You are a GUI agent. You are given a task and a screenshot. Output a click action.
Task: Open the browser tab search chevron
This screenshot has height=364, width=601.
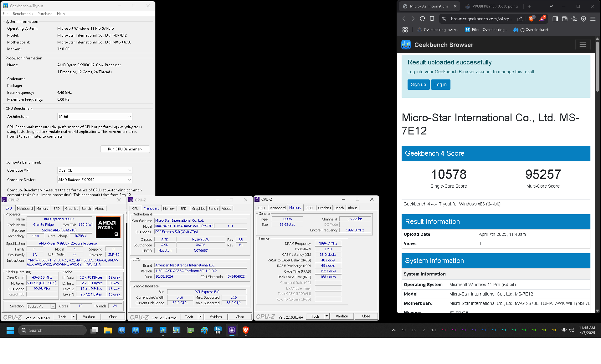[x=551, y=6]
